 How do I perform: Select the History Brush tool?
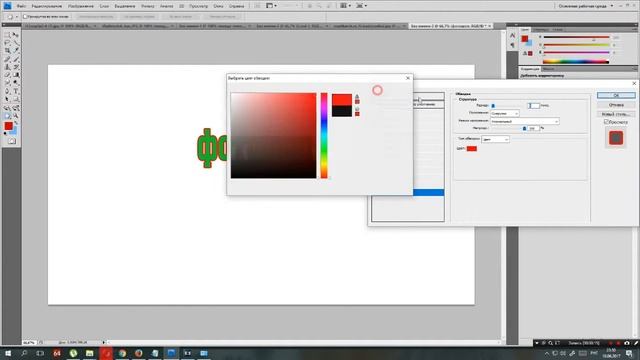(16, 67)
